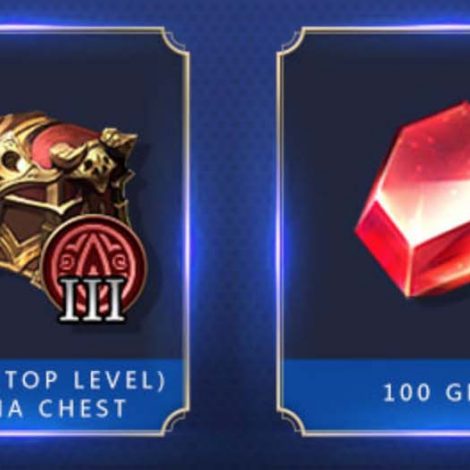Image resolution: width=470 pixels, height=470 pixels.
Task: Click the 'TOP LEVEL)' label text
Action: 86,380
